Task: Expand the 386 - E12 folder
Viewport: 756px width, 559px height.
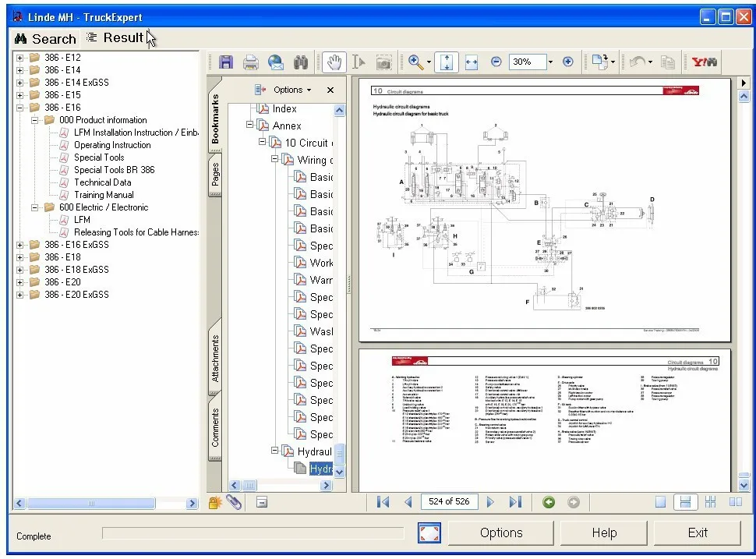Action: coord(19,58)
